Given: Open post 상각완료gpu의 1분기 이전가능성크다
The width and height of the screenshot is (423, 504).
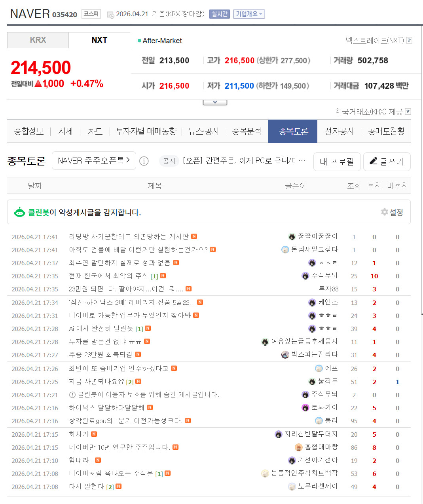Looking at the screenshot, I should pyautogui.click(x=126, y=420).
